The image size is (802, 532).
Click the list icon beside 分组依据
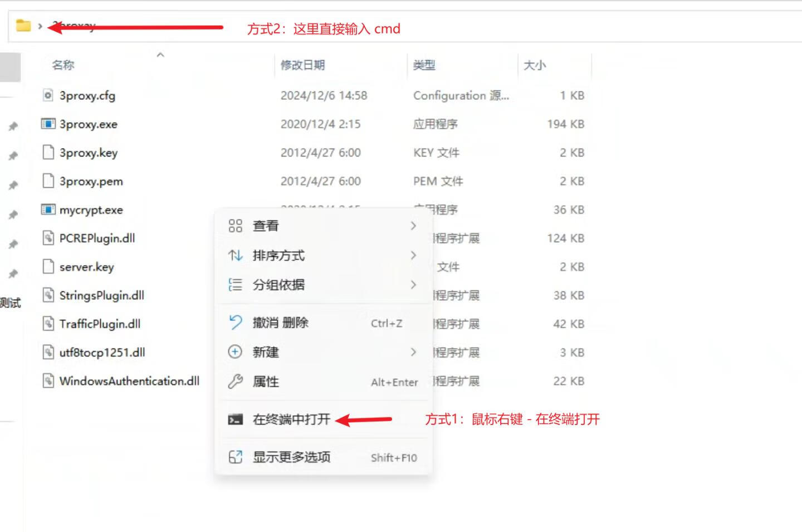tap(236, 285)
